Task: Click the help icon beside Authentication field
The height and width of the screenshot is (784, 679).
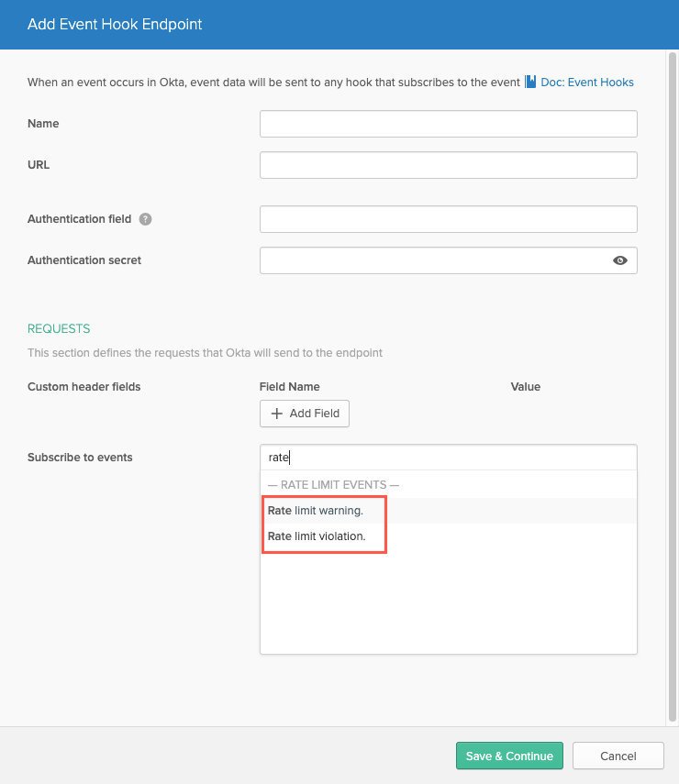Action: click(x=145, y=219)
